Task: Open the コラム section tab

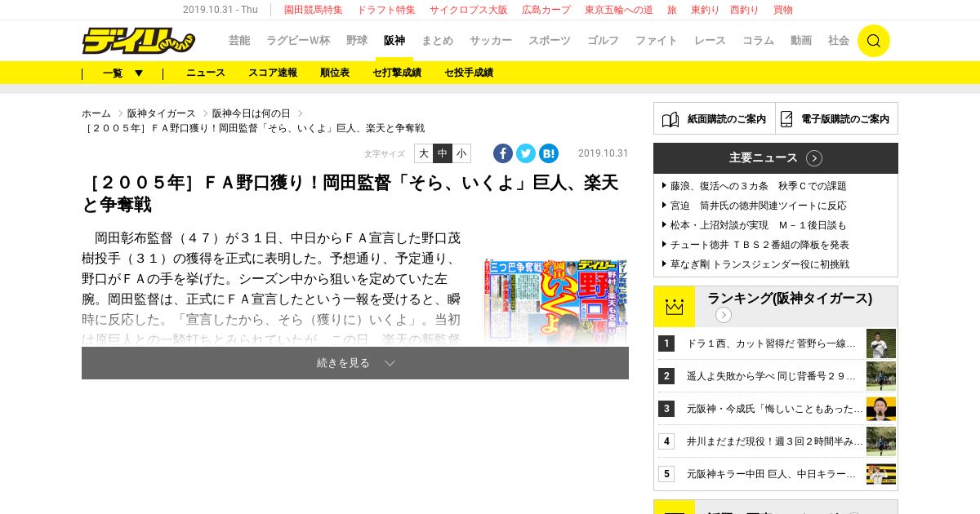Action: (758, 40)
